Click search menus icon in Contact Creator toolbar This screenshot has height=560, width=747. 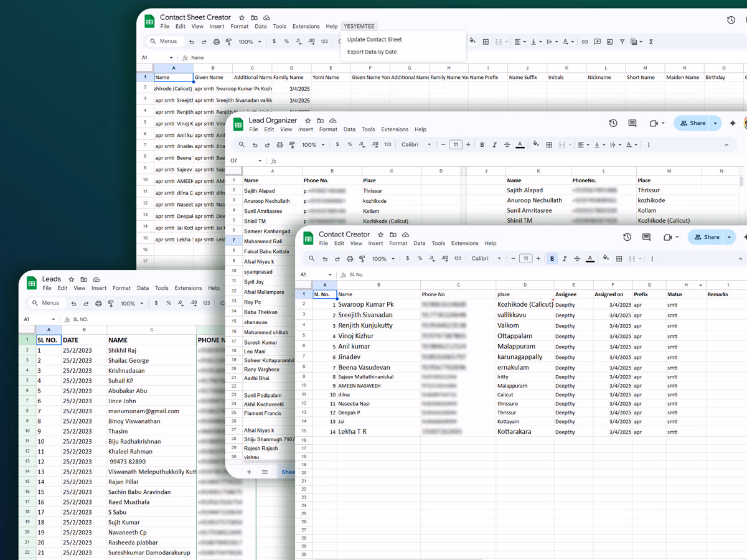tap(312, 258)
